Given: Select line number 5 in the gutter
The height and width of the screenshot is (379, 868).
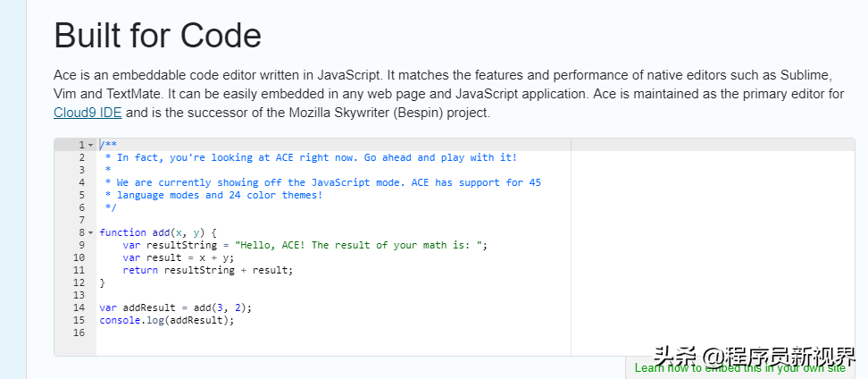Looking at the screenshot, I should (x=82, y=195).
